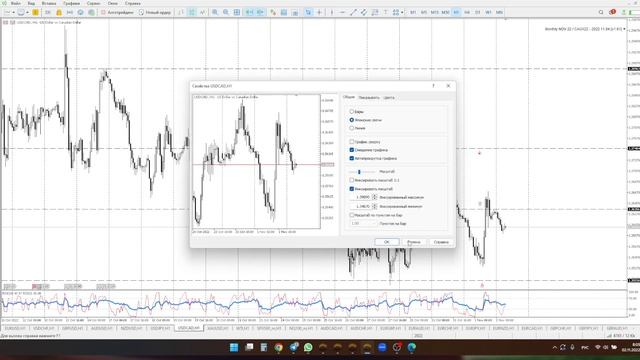Select the horizontal line drawing tool
The image size is (640, 360).
point(342,12)
